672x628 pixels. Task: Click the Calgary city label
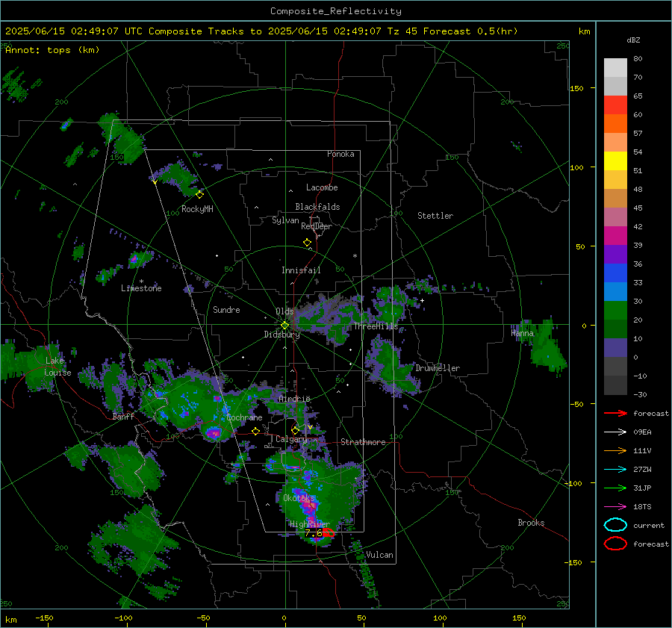[291, 439]
